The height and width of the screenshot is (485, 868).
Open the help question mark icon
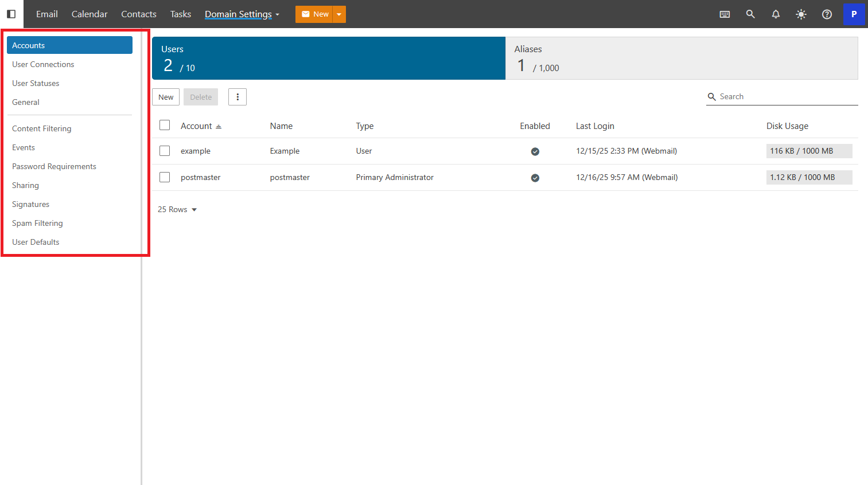coord(827,14)
